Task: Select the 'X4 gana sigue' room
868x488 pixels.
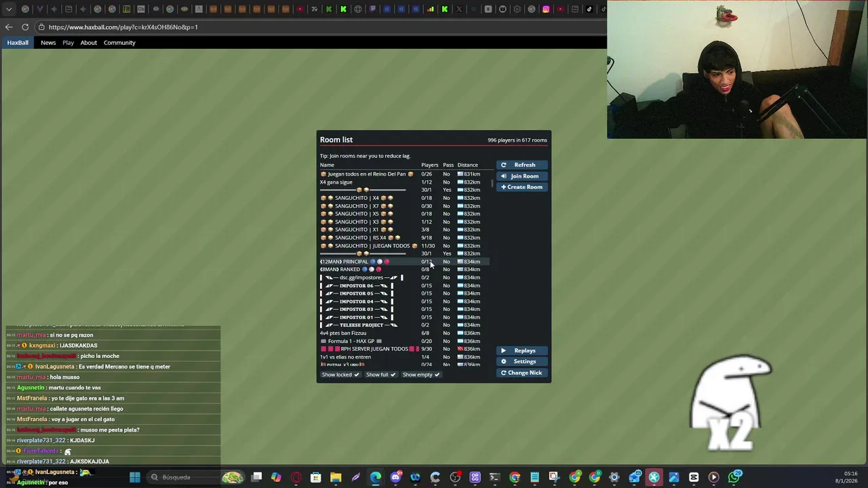Action: click(x=404, y=182)
